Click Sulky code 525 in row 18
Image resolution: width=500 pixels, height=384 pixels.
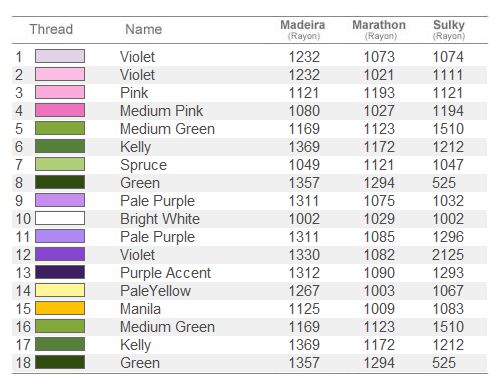pyautogui.click(x=444, y=363)
